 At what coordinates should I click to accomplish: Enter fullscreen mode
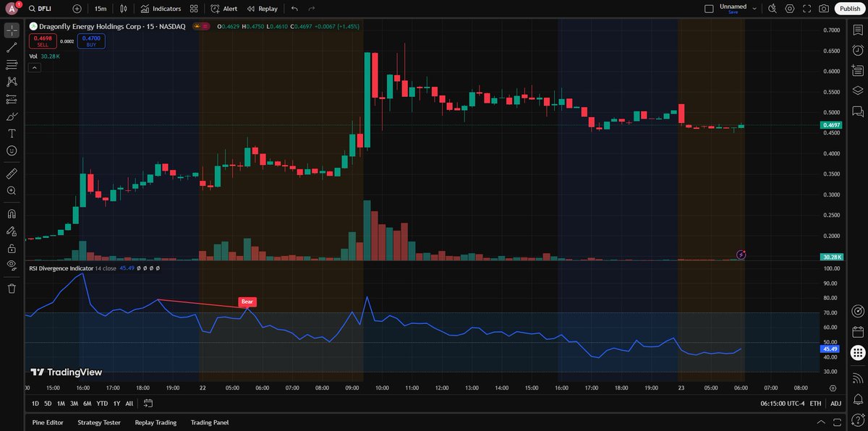(x=807, y=9)
